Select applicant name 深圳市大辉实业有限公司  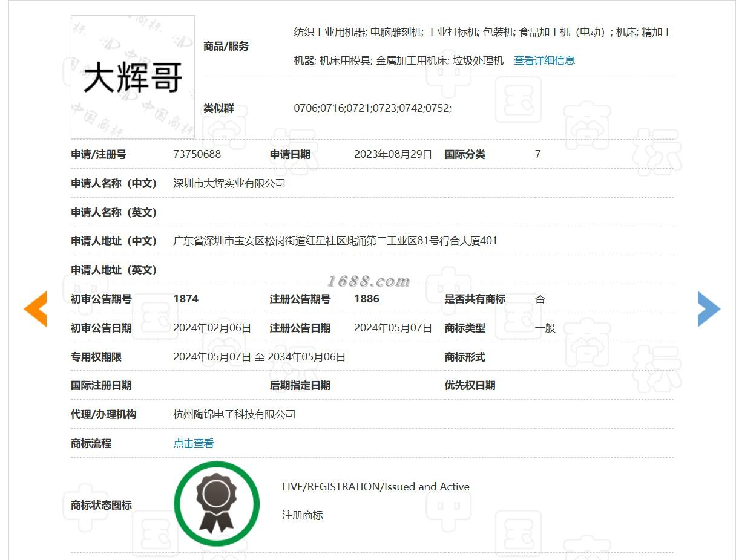click(229, 183)
